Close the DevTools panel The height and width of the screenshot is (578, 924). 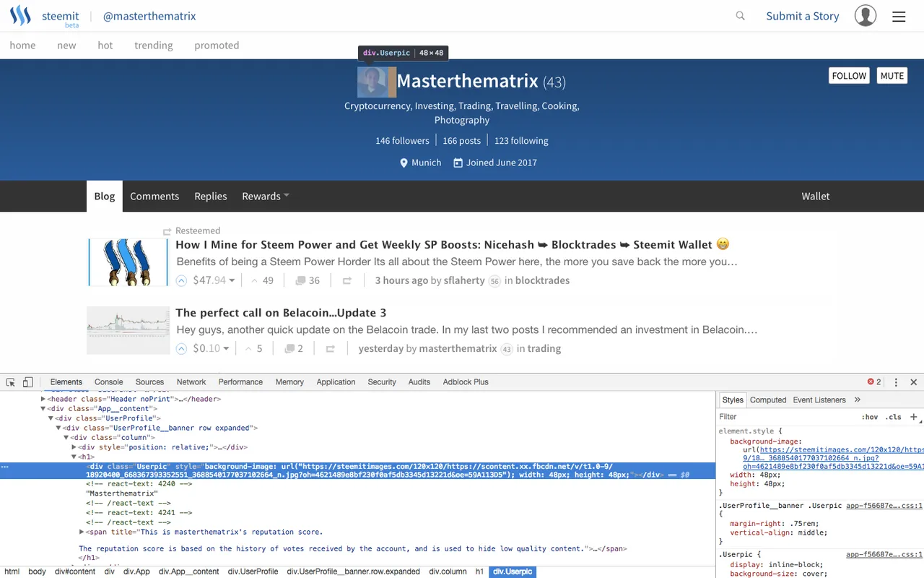point(913,382)
